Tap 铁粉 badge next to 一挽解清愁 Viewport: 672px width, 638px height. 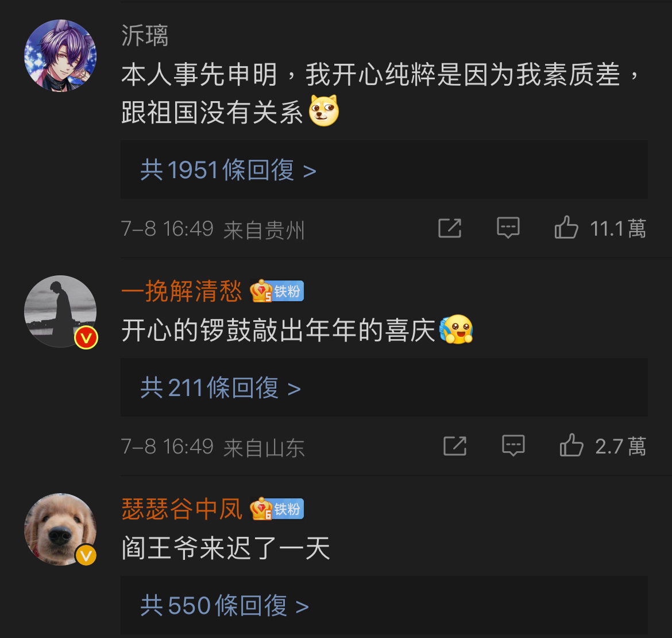tap(277, 291)
